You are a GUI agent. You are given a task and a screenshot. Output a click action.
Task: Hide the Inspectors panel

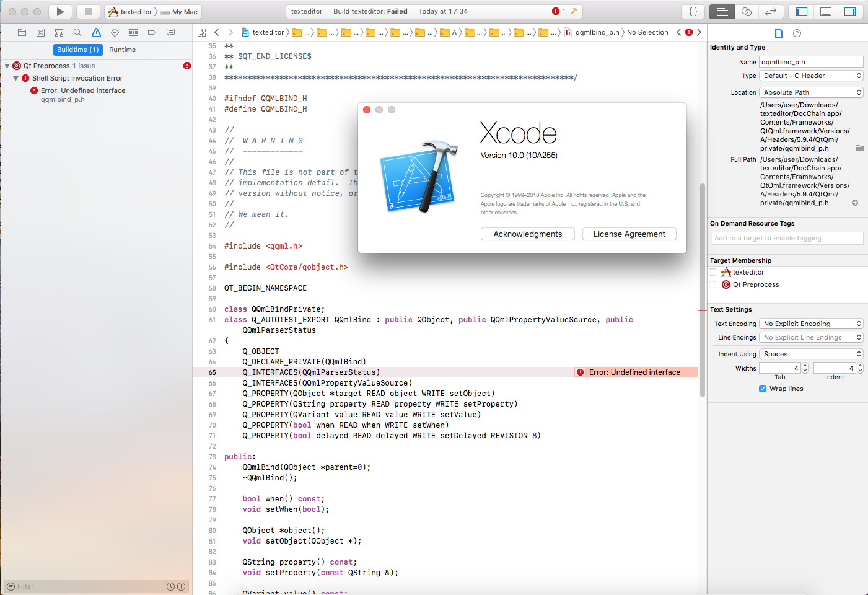click(x=850, y=11)
